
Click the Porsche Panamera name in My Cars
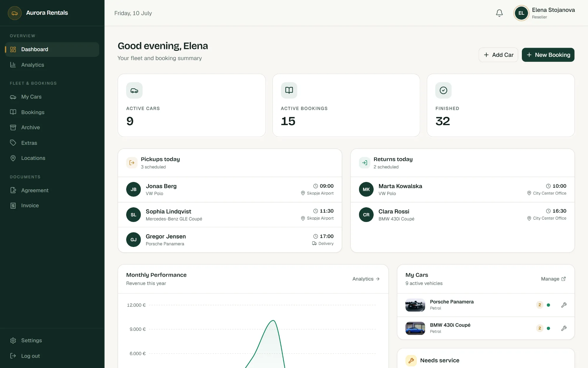click(x=452, y=302)
